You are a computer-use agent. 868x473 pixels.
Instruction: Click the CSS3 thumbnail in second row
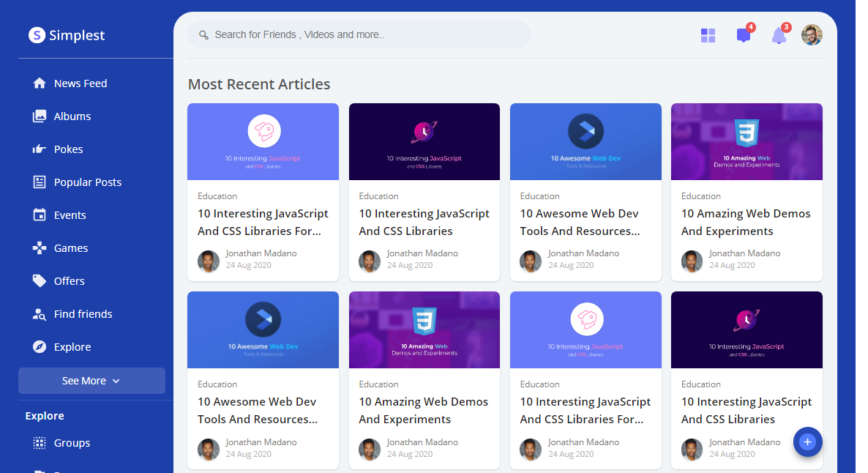pyautogui.click(x=424, y=329)
